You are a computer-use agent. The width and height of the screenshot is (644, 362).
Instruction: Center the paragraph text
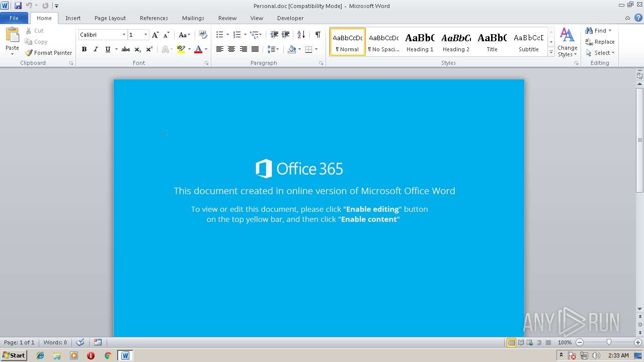(x=231, y=49)
